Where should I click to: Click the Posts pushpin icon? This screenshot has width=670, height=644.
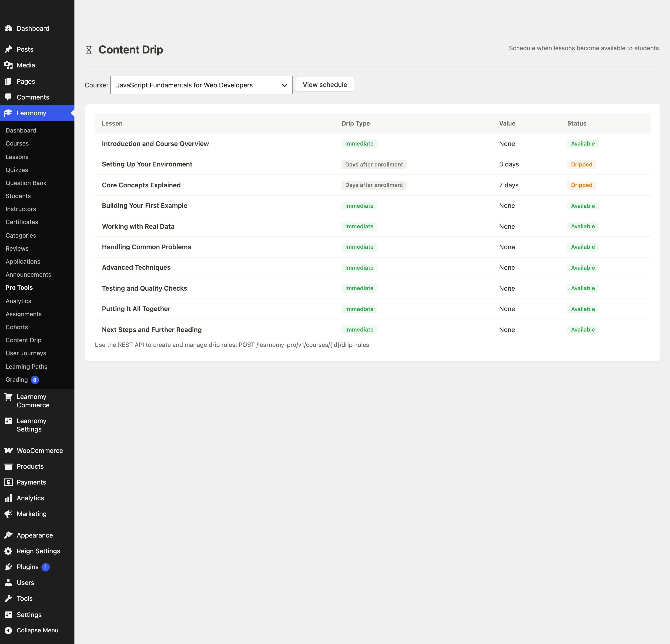click(9, 49)
